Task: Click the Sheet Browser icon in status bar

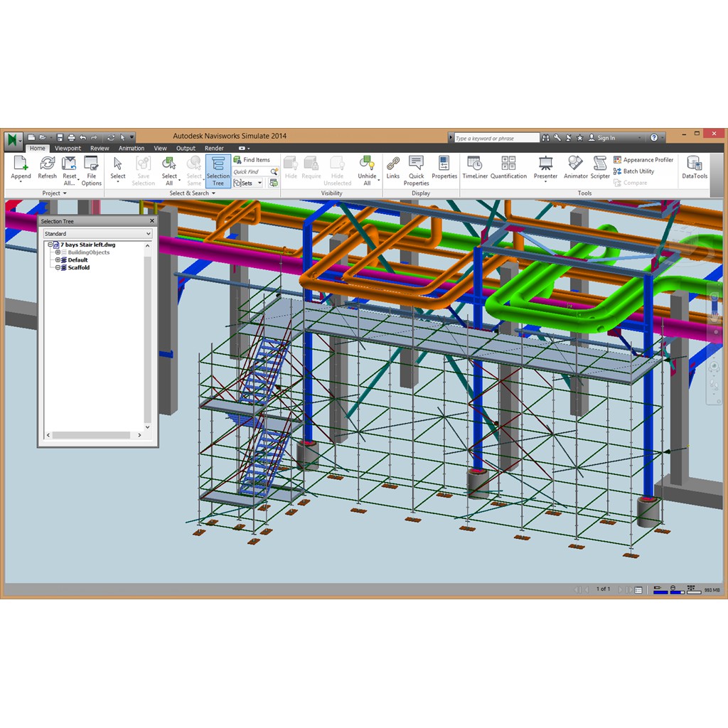Action: tap(638, 589)
